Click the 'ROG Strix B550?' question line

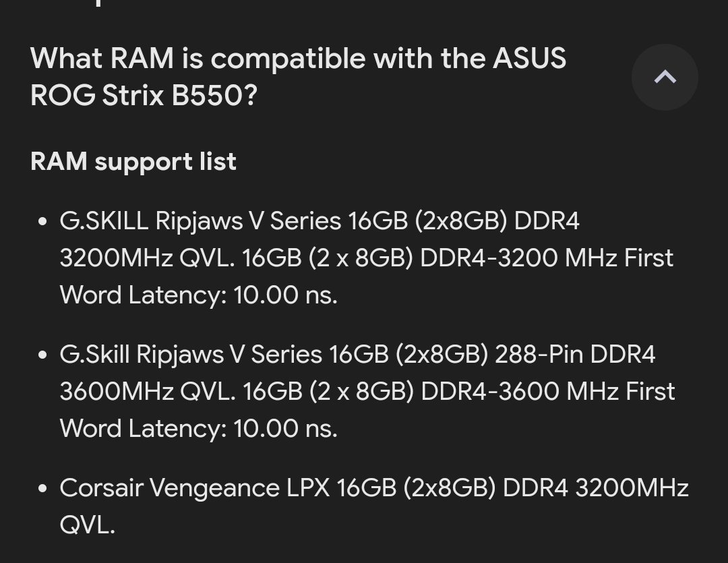pos(144,95)
